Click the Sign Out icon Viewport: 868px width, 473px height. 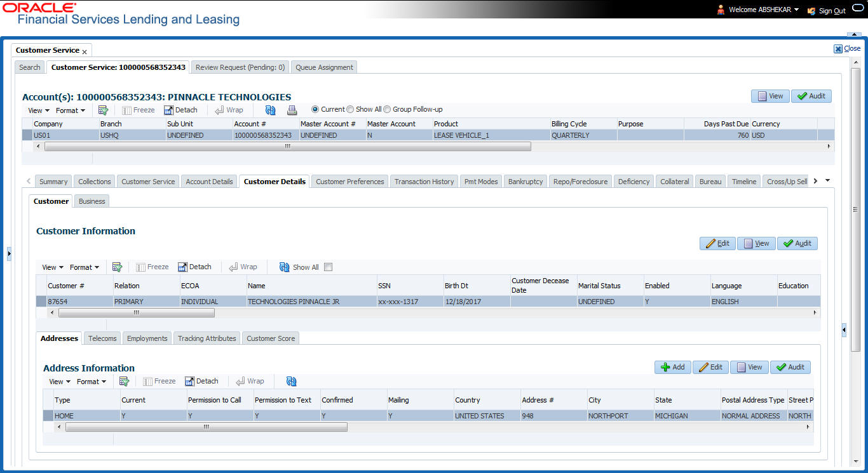(811, 11)
